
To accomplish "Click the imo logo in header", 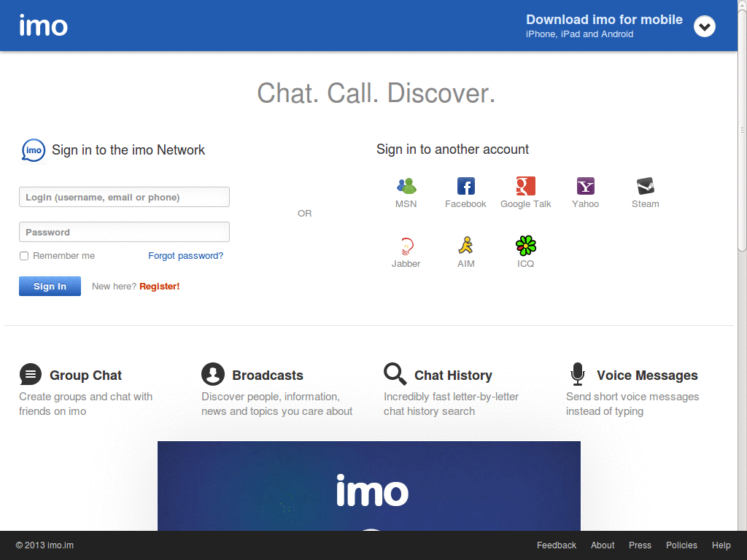I will point(43,26).
